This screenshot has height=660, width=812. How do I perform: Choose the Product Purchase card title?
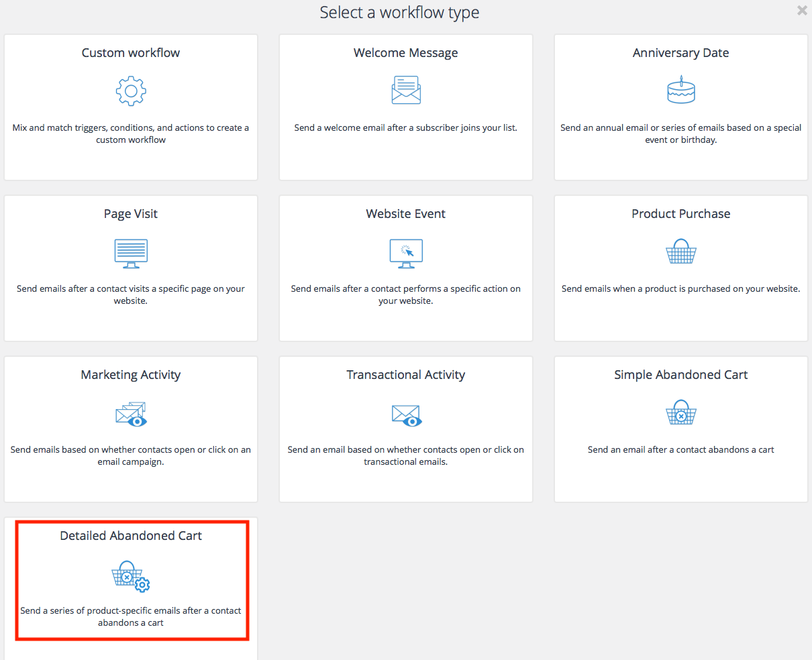[680, 214]
